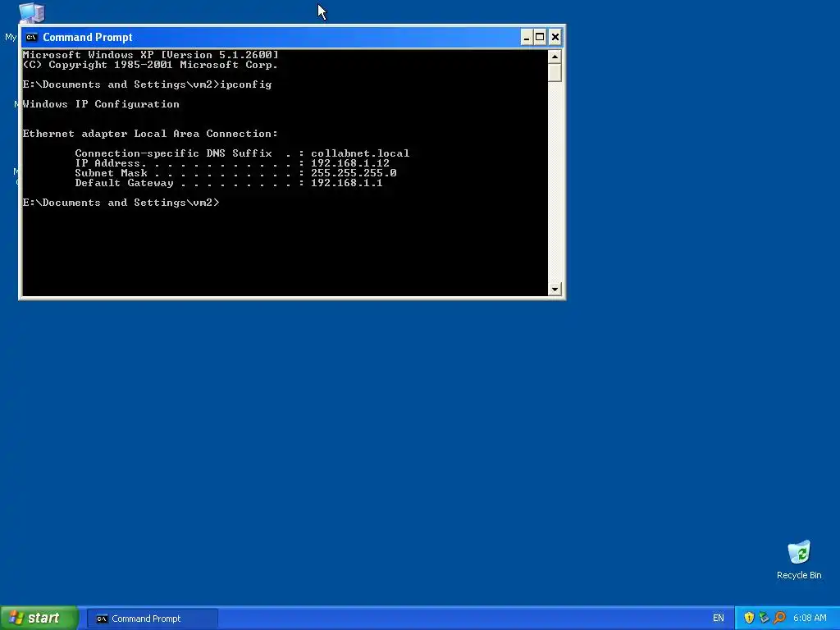Minimize the Command Prompt window

[x=526, y=37]
